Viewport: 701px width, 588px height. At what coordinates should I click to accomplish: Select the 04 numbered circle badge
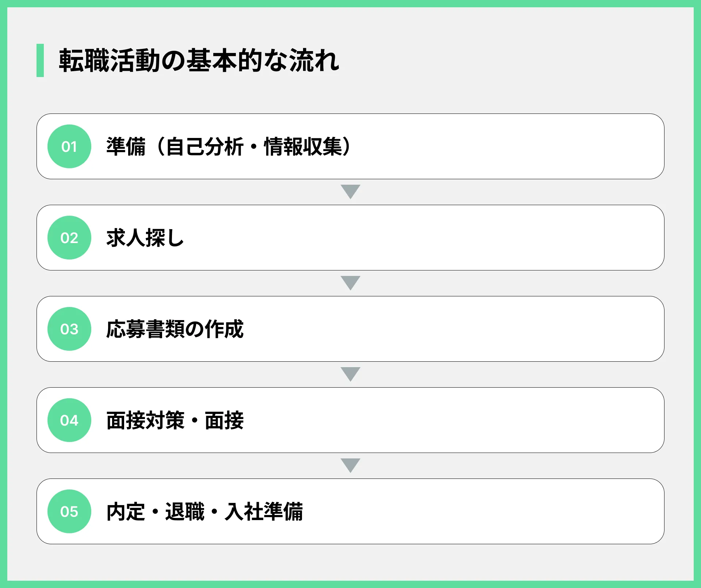coord(69,420)
